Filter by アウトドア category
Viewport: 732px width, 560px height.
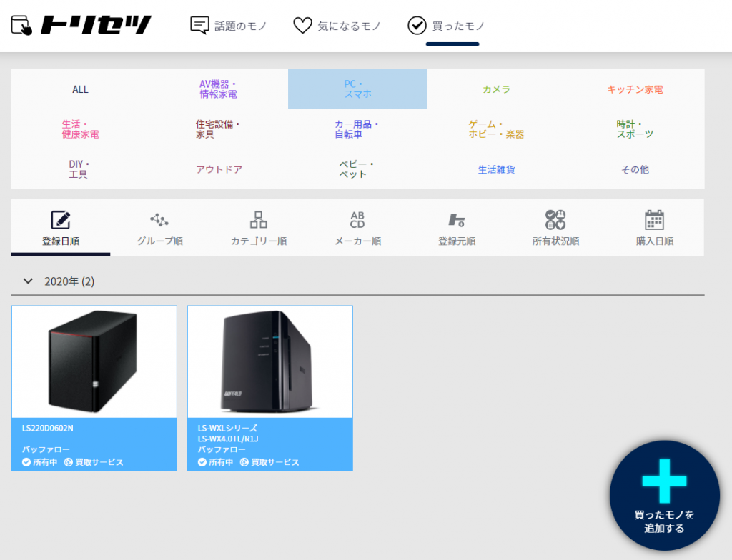219,169
